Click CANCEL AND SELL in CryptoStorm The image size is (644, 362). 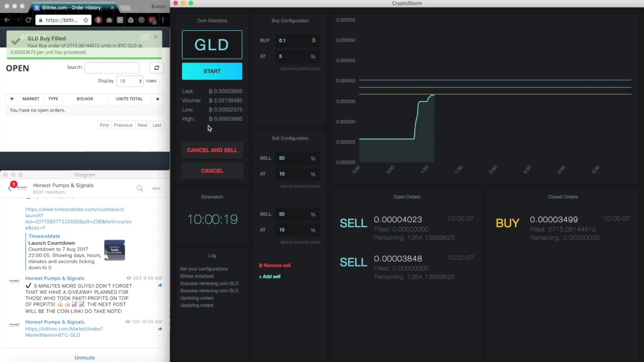(212, 150)
